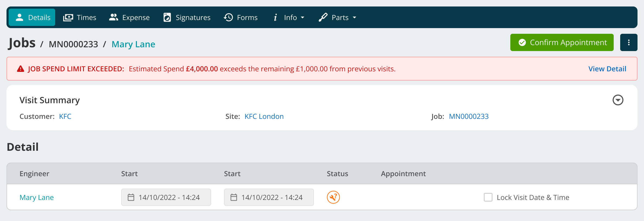Collapse the Visit Summary panel
This screenshot has height=221, width=644.
pyautogui.click(x=618, y=100)
